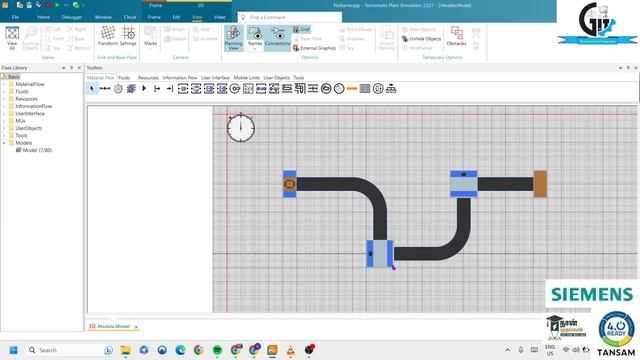Select the Conveyor yellow line icon in Toolbox
The image size is (640, 360).
352,89
